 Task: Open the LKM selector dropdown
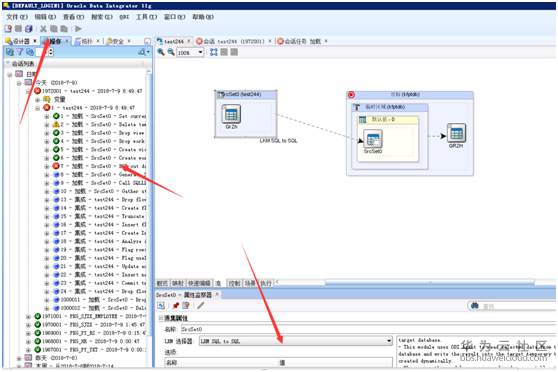389,341
